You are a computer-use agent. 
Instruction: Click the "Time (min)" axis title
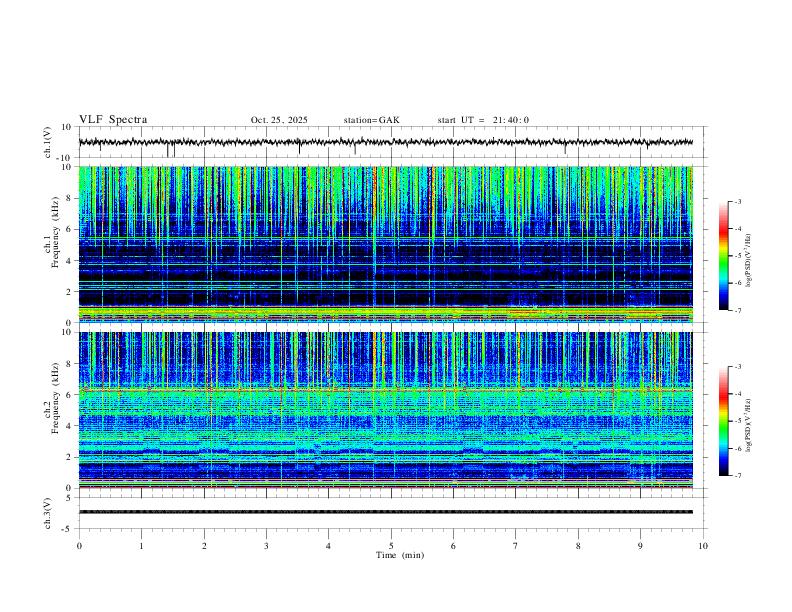(x=400, y=555)
